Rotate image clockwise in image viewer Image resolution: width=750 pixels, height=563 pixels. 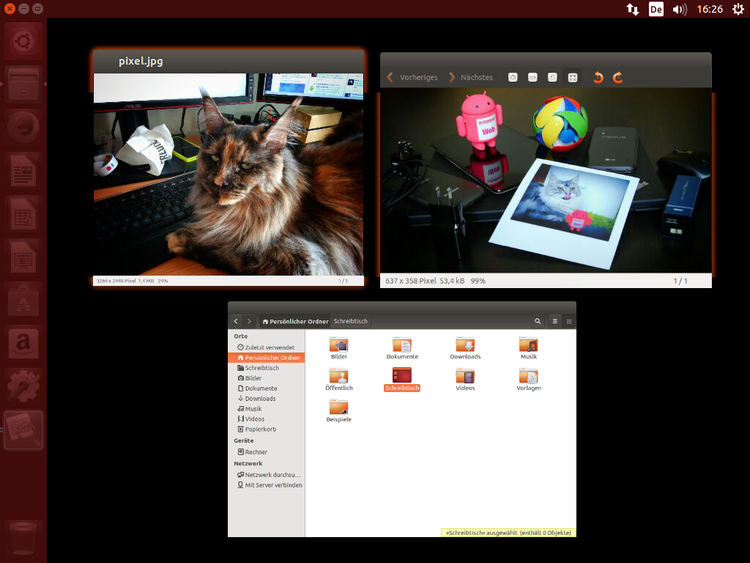coord(617,77)
